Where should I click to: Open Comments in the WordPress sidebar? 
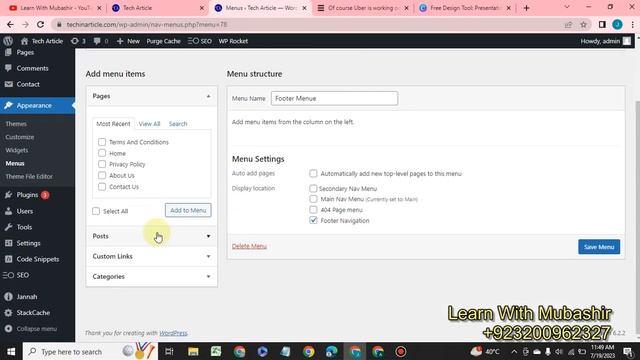pyautogui.click(x=32, y=68)
